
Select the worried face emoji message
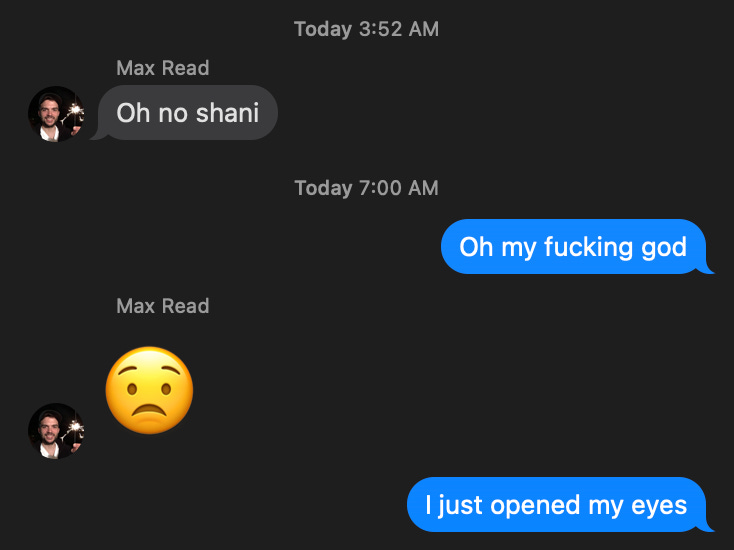pos(149,390)
